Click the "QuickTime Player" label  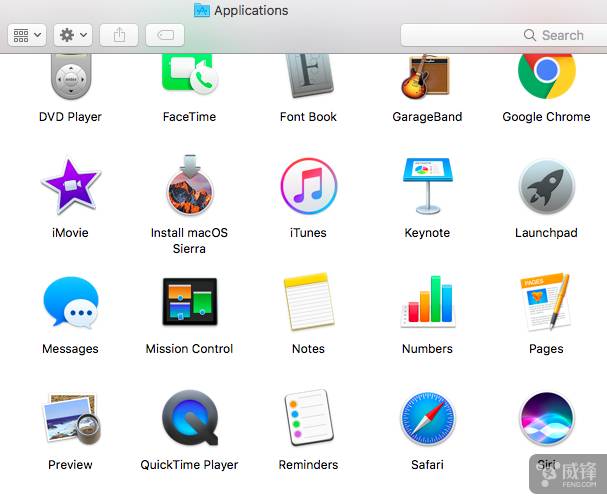click(189, 465)
